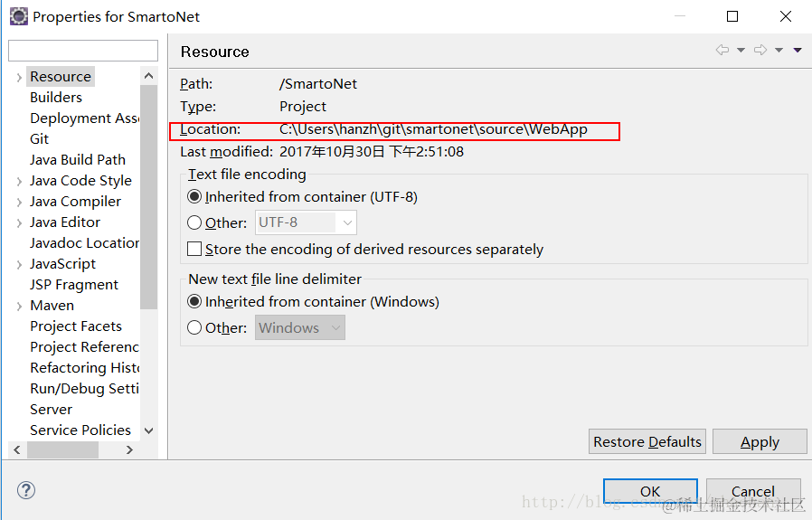Viewport: 812px width, 520px height.
Task: Click the tree scroll up arrow
Action: pos(148,76)
